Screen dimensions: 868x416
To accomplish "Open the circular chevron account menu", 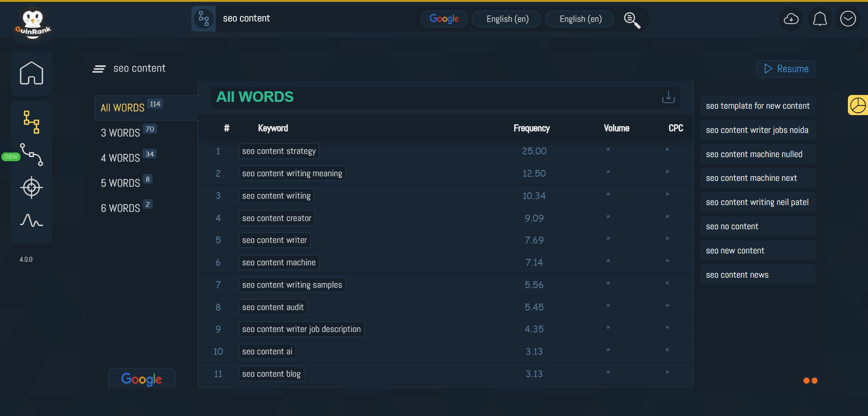I will 848,19.
